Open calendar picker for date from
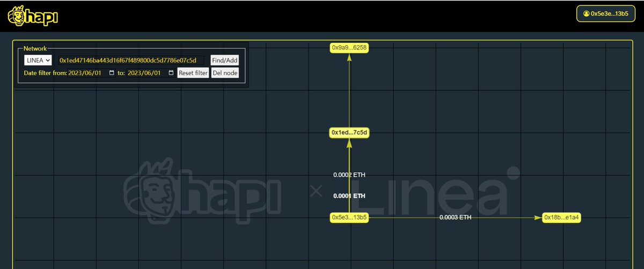 112,73
